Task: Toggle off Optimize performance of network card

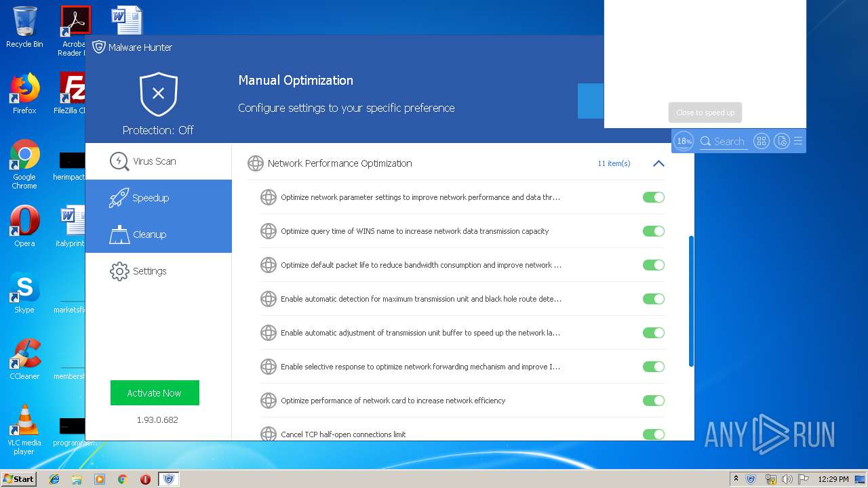Action: [x=654, y=401]
